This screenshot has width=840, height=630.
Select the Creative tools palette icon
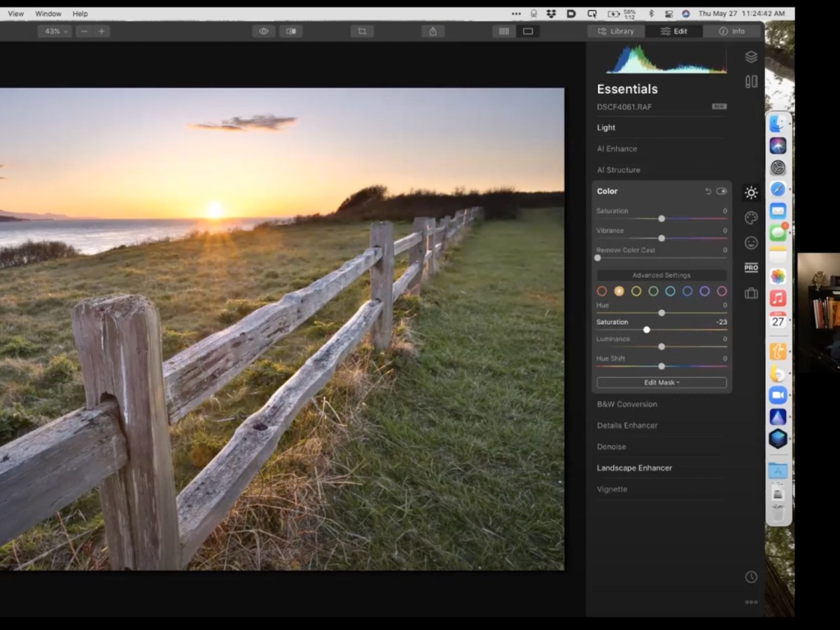pyautogui.click(x=751, y=218)
